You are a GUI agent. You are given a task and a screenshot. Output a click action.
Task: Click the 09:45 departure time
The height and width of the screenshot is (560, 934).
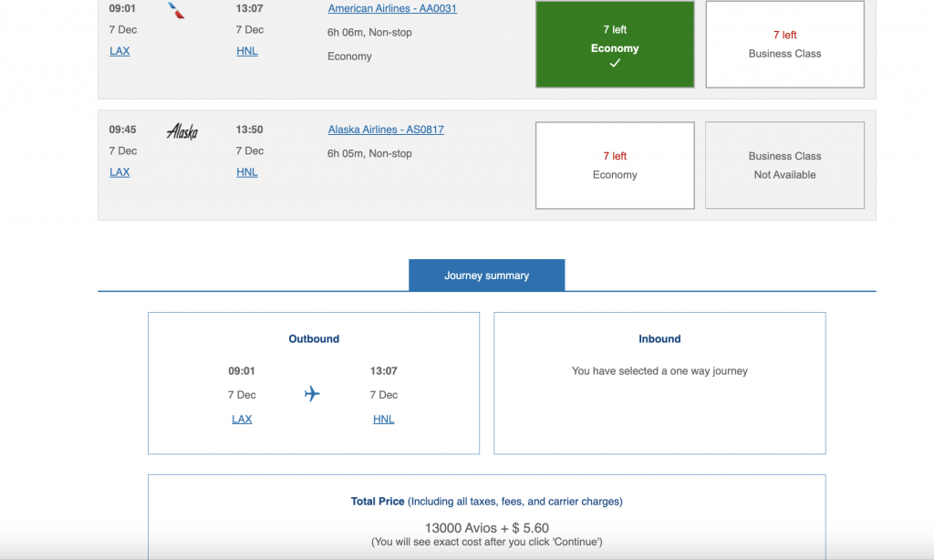pos(122,130)
